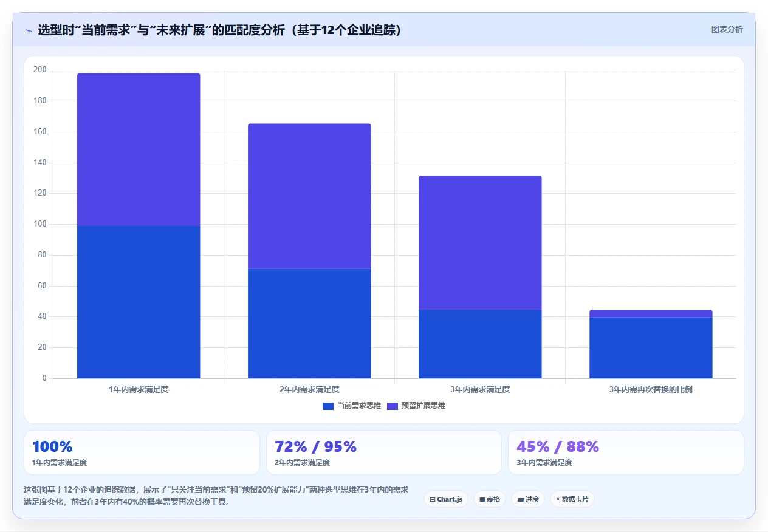
Task: Click the description paragraph starting 这张图基于12个企业
Action: click(216, 496)
